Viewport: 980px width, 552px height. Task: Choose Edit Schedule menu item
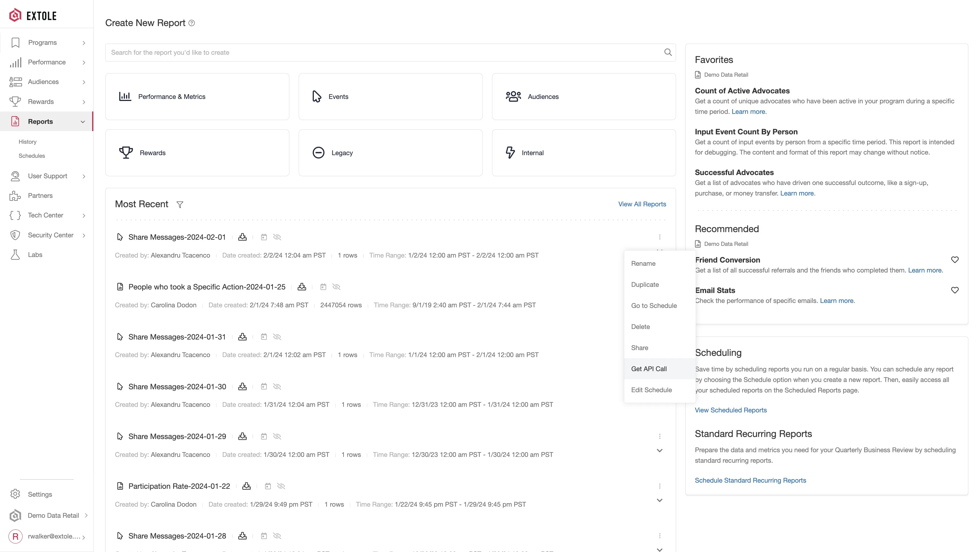click(x=660, y=390)
